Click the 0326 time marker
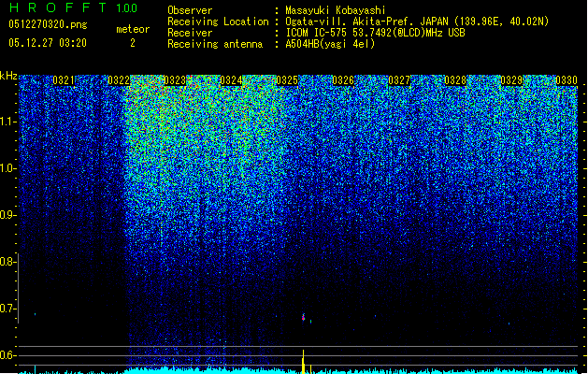 click(x=343, y=80)
